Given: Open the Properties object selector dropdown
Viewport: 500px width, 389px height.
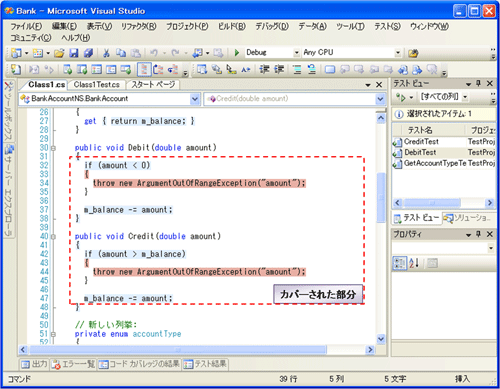Looking at the screenshot, I should click(491, 248).
